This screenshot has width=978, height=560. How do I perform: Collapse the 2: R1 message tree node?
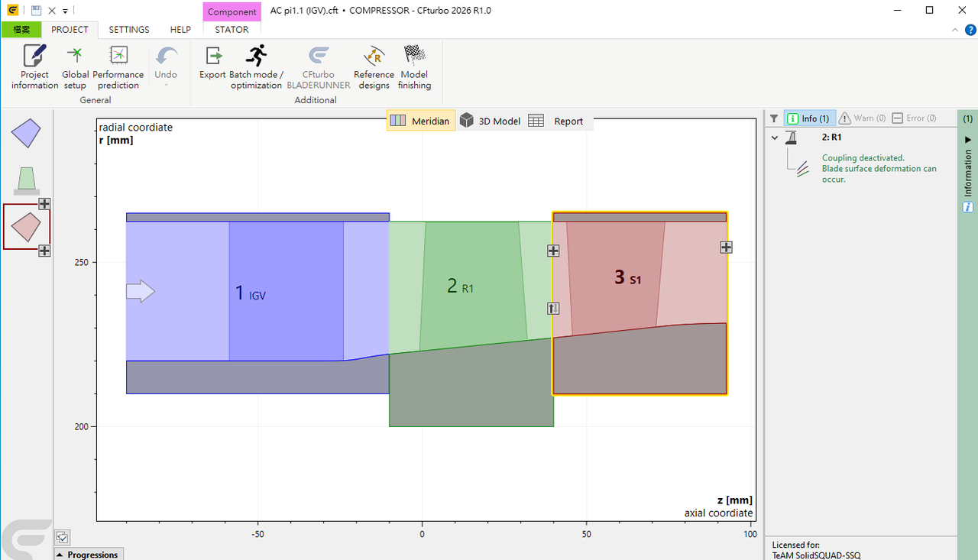pyautogui.click(x=775, y=138)
